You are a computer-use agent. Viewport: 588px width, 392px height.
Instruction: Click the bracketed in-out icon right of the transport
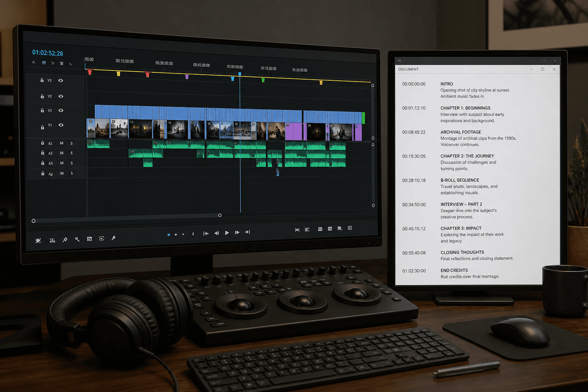(x=297, y=230)
